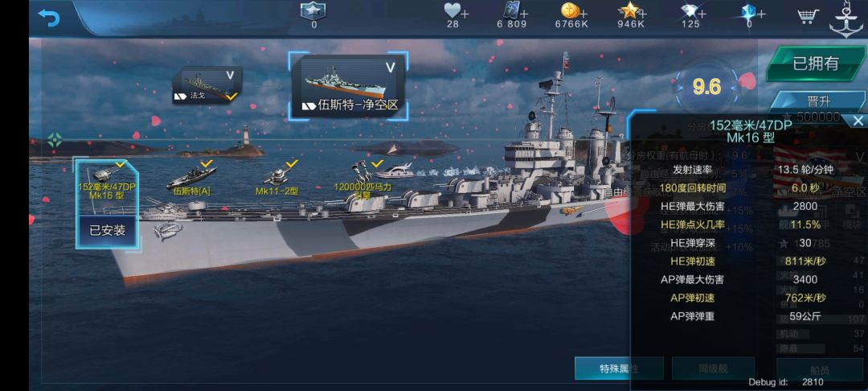Select the Mk11-2型 module
This screenshot has height=391, width=868.
click(x=278, y=179)
